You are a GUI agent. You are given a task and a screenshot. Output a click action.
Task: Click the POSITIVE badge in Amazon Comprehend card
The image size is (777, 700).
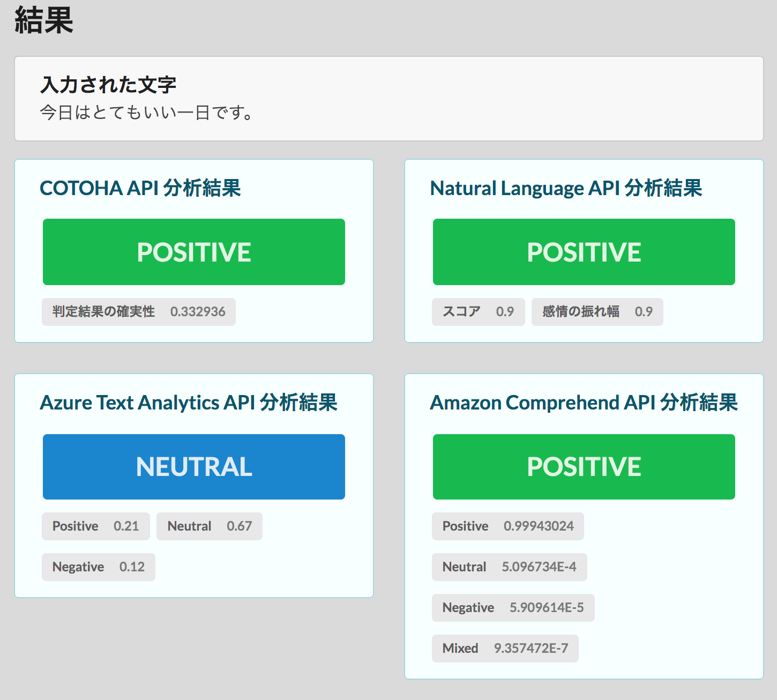pyautogui.click(x=584, y=466)
